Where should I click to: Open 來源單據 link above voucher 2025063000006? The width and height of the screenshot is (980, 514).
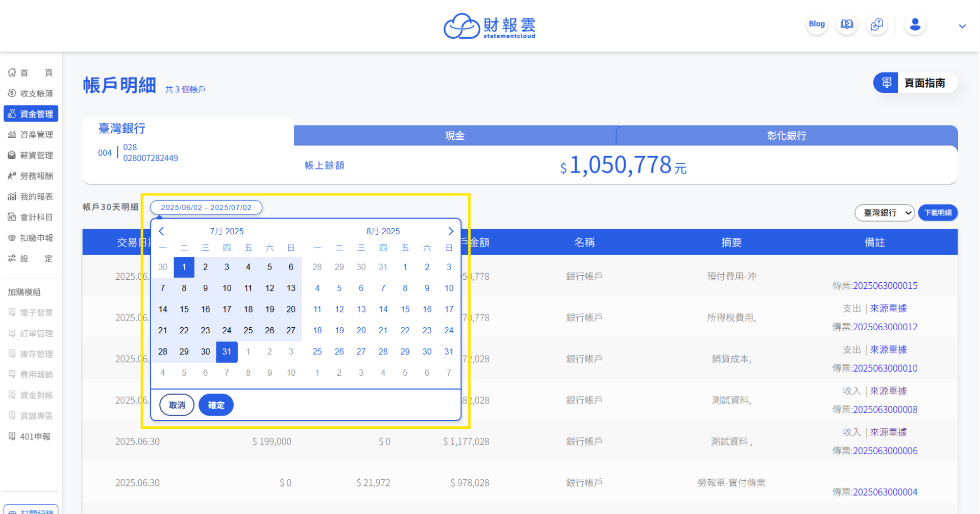[888, 432]
